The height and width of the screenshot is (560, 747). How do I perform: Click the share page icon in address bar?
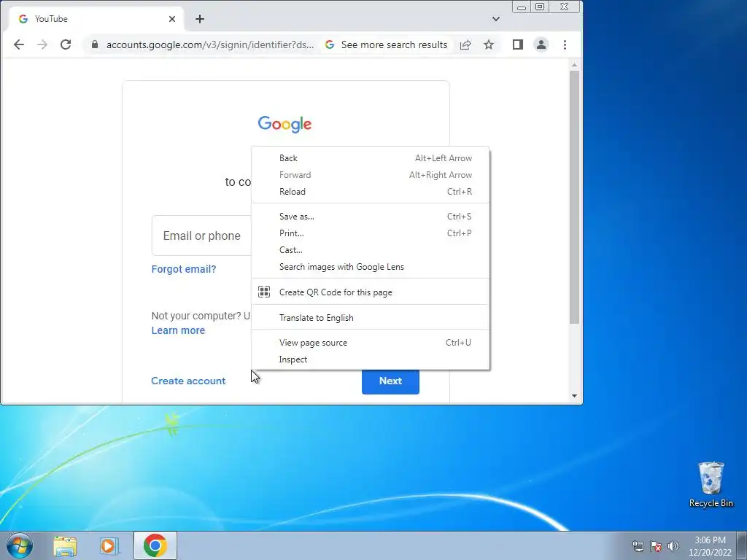click(465, 44)
